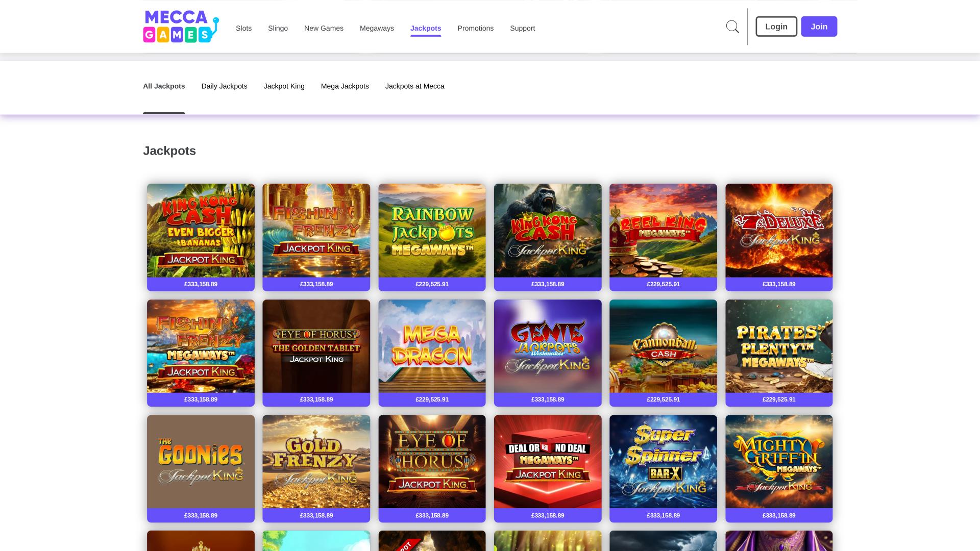980x551 pixels.
Task: Switch to Daily Jackpots tab
Action: (224, 86)
